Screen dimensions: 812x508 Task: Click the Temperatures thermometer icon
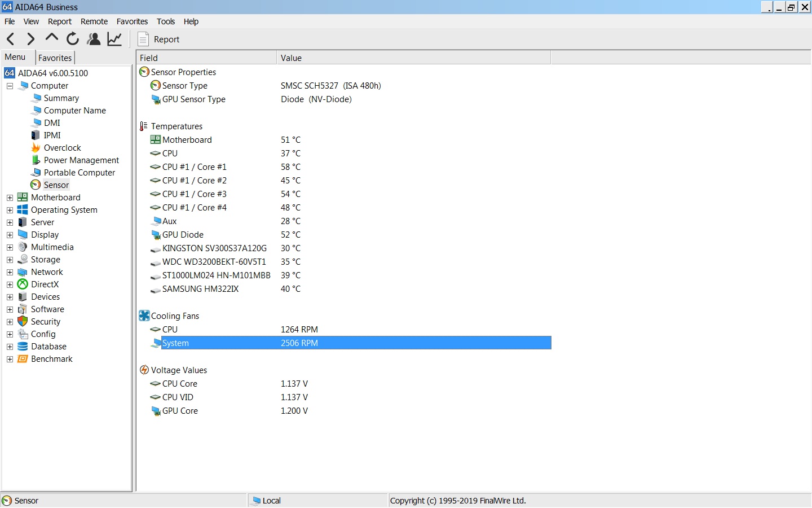tap(144, 126)
